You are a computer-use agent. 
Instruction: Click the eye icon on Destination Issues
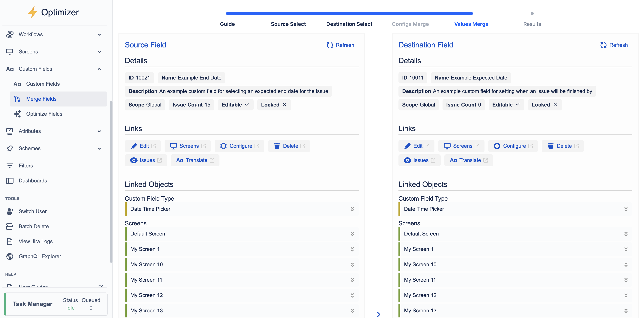[x=407, y=160]
